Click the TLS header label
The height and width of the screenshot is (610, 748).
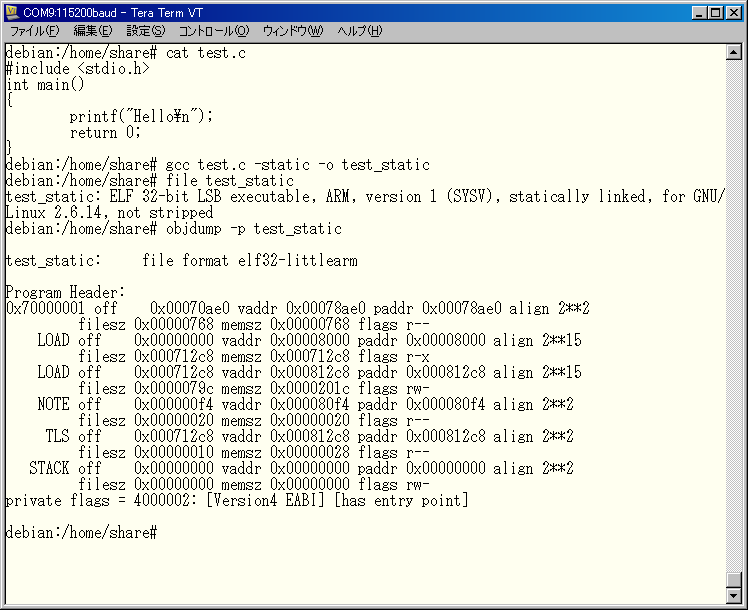(57, 436)
